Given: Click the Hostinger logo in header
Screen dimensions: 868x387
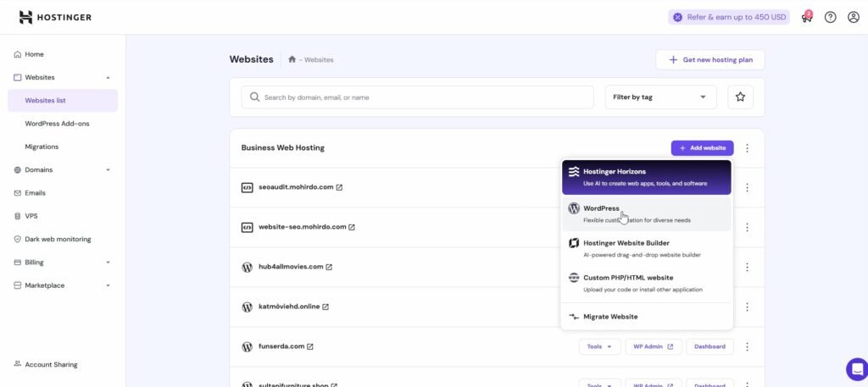Looking at the screenshot, I should point(55,17).
